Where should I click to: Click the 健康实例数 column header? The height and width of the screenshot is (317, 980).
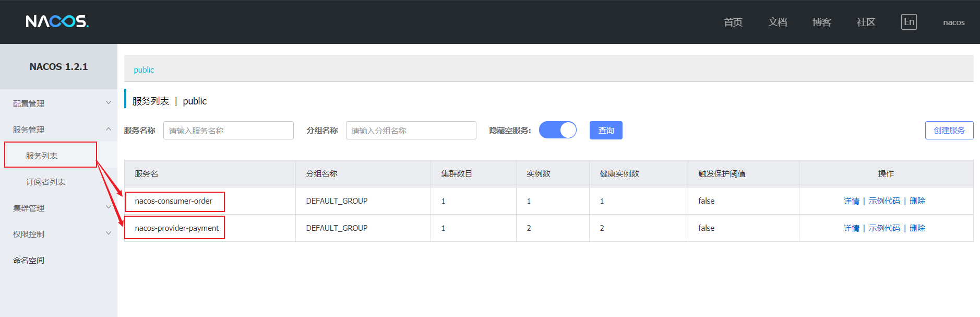[x=619, y=174]
